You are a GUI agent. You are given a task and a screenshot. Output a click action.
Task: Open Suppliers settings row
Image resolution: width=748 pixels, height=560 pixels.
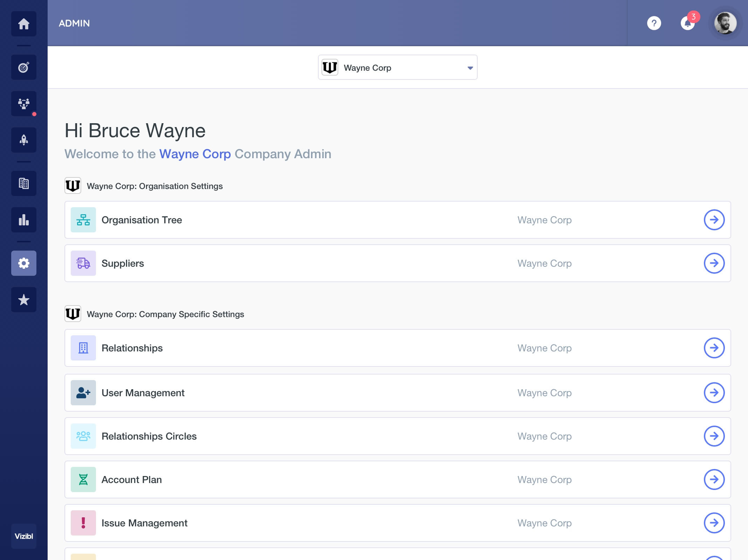[397, 263]
